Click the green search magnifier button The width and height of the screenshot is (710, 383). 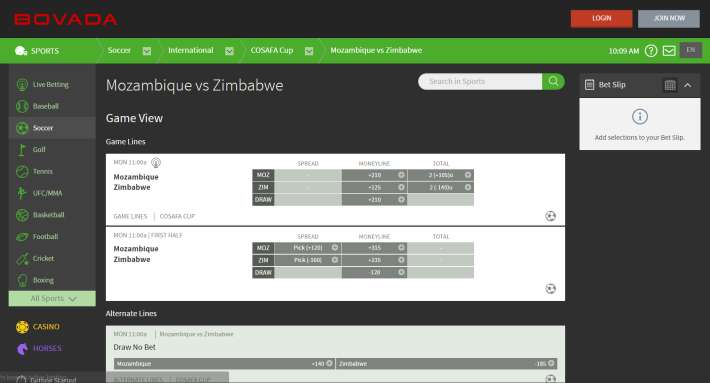(x=553, y=81)
